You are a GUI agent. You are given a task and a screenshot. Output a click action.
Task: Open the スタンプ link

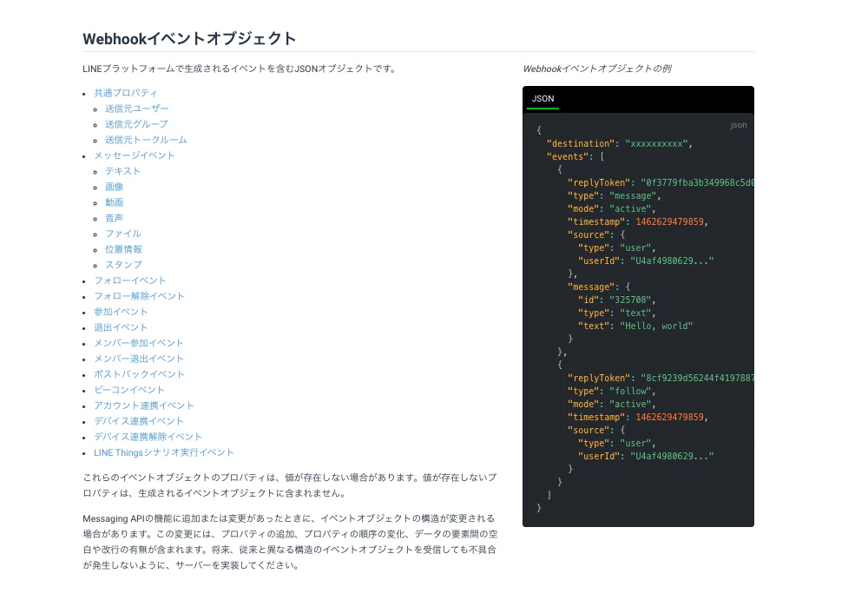[123, 265]
